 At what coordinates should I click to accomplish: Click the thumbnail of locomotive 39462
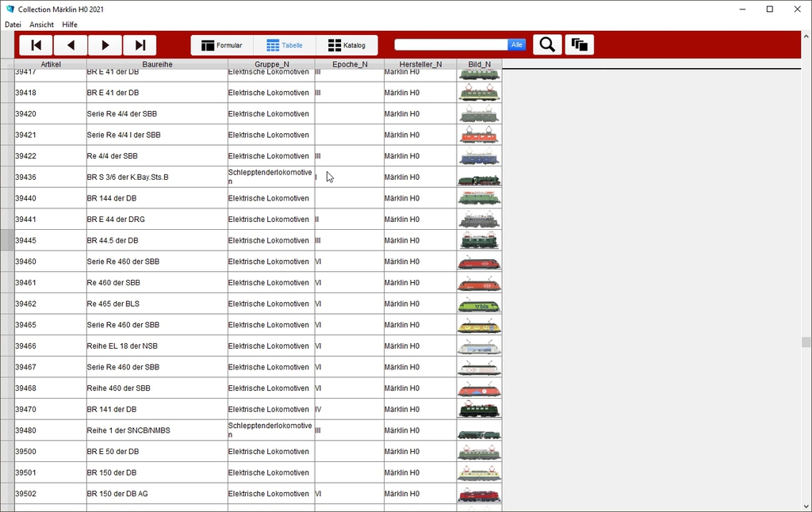point(479,304)
